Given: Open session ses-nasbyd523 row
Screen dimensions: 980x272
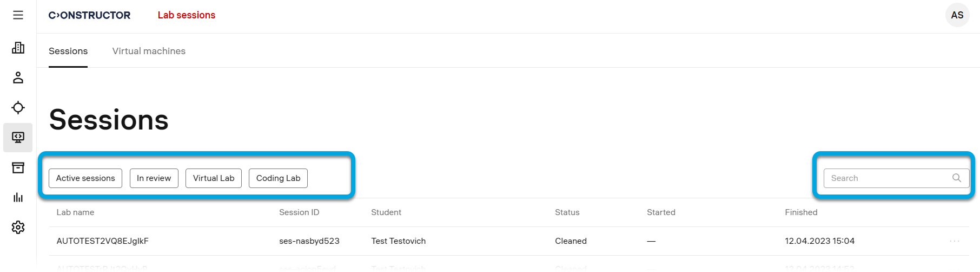Looking at the screenshot, I should coord(309,241).
